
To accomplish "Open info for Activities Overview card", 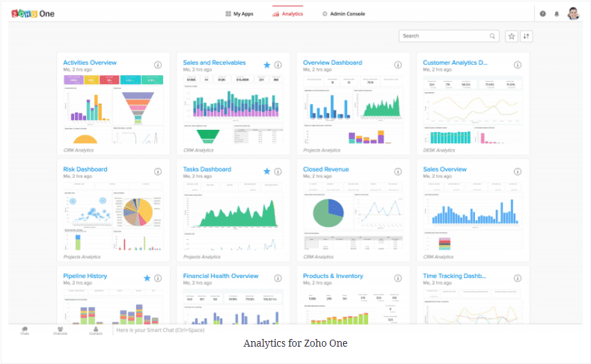I will pyautogui.click(x=158, y=65).
